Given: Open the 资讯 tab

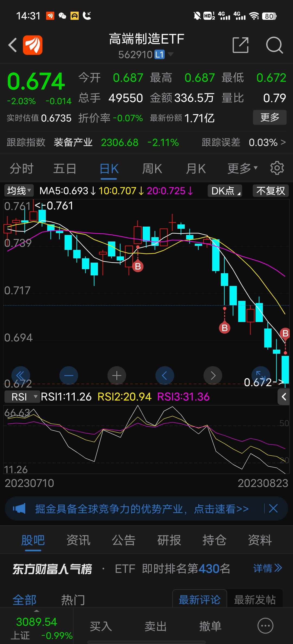Looking at the screenshot, I should (x=78, y=540).
